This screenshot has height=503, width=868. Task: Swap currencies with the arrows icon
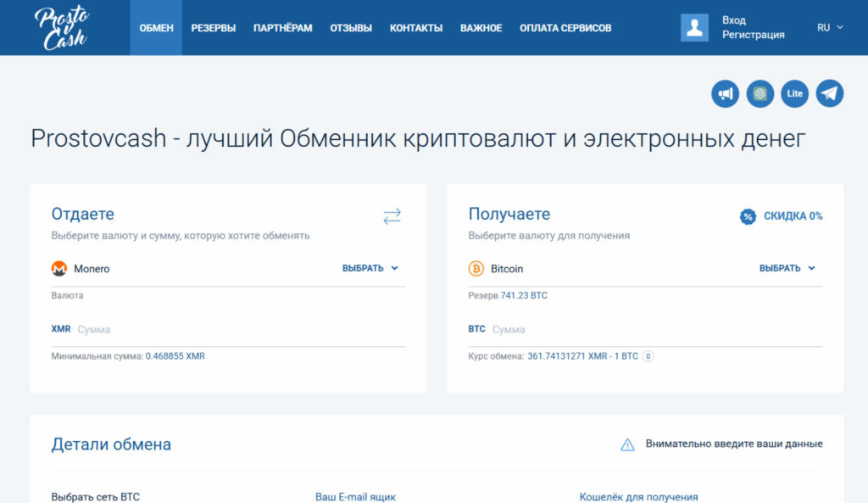click(x=392, y=216)
